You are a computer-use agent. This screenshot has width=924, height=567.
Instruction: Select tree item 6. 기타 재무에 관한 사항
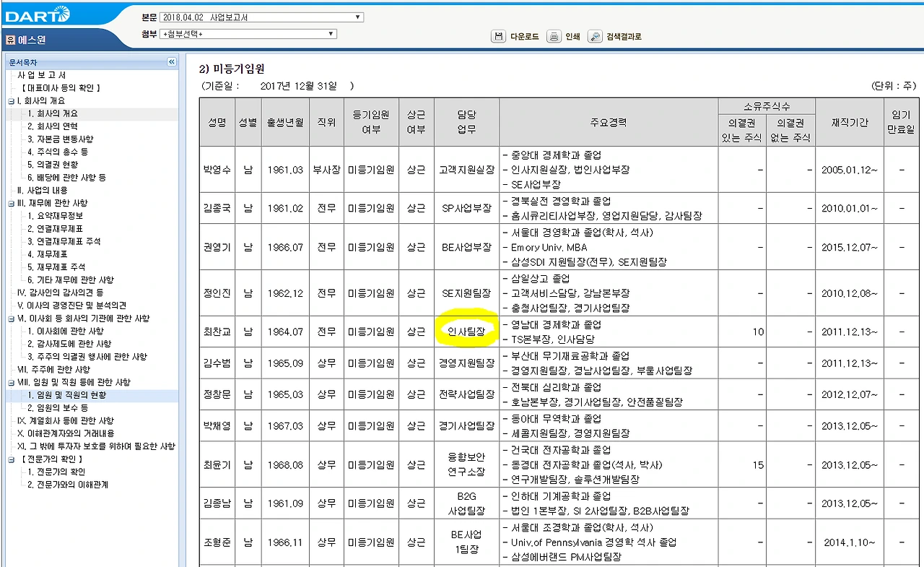[x=71, y=280]
